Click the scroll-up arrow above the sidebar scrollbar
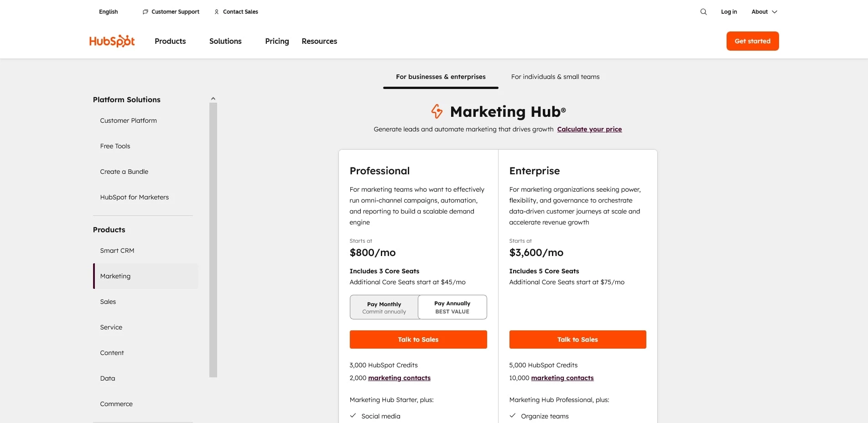The height and width of the screenshot is (423, 868). pos(213,98)
